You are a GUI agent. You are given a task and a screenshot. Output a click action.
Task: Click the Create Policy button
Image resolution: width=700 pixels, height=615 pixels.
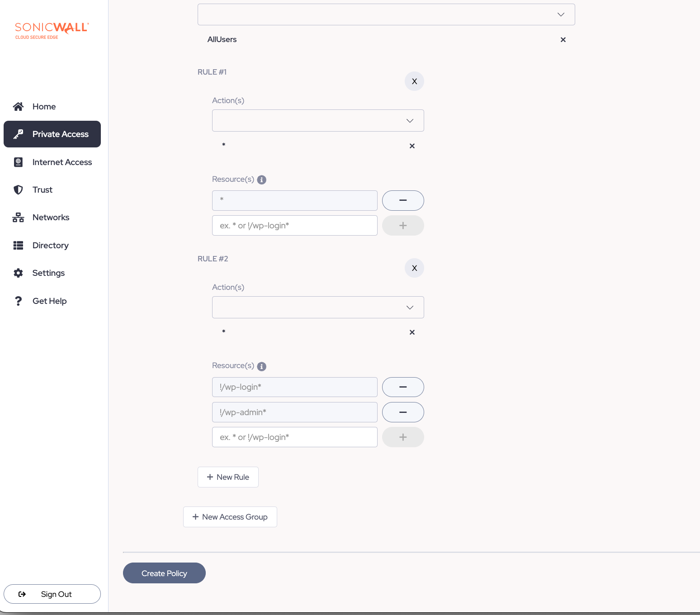[164, 573]
